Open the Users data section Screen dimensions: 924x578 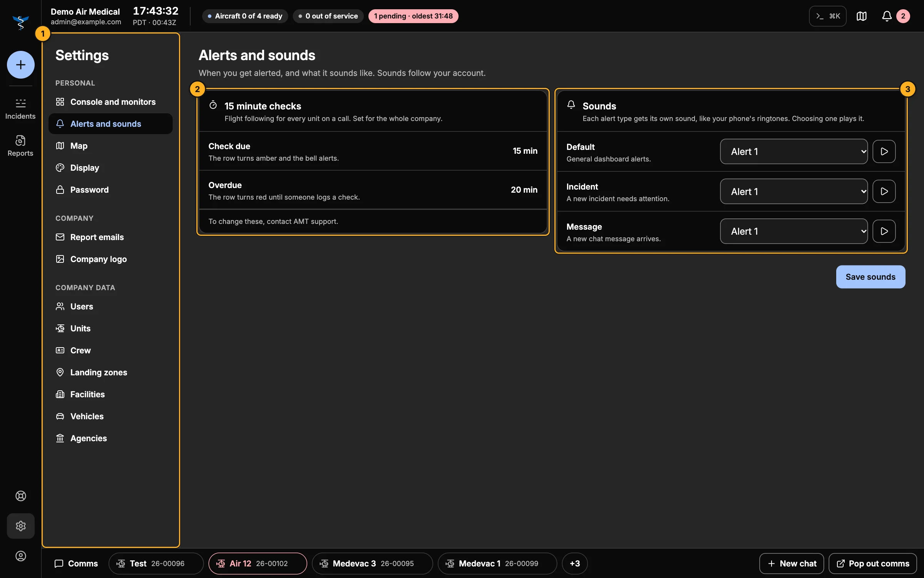coord(110,306)
